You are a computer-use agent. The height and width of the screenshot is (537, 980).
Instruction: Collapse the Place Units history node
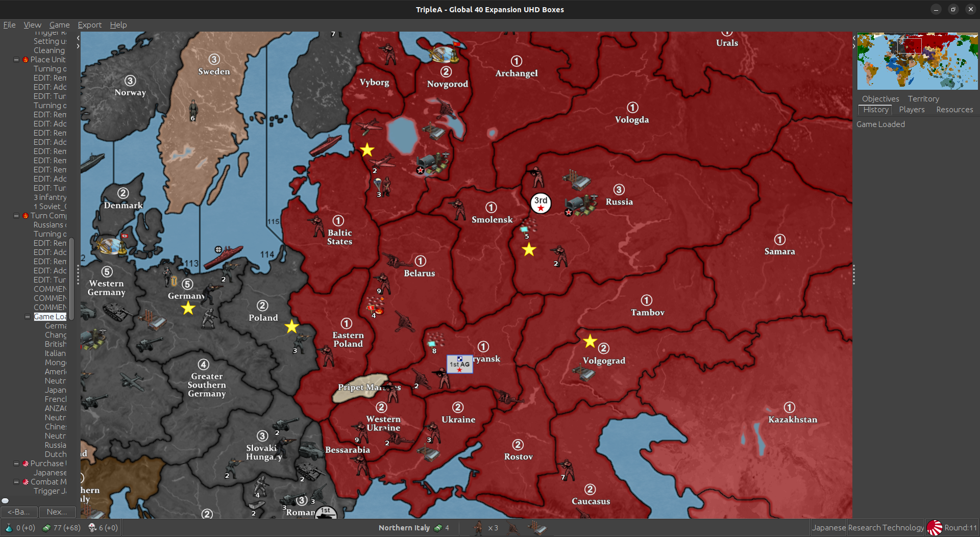16,59
